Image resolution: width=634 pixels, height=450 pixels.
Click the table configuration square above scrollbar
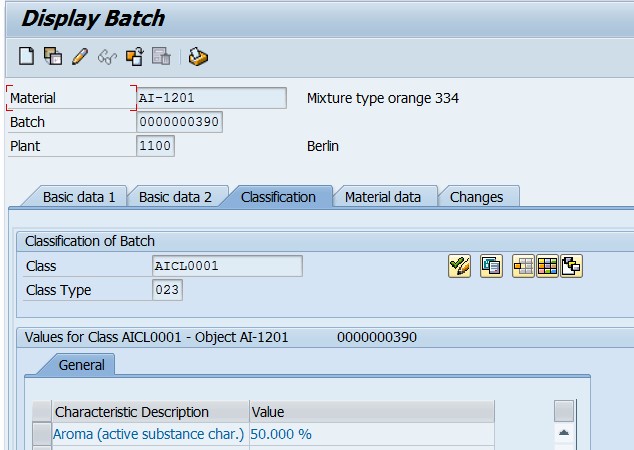564,411
